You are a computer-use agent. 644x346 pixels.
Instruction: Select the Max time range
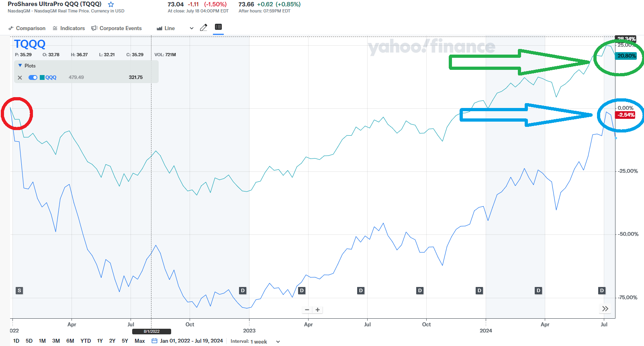click(x=139, y=340)
